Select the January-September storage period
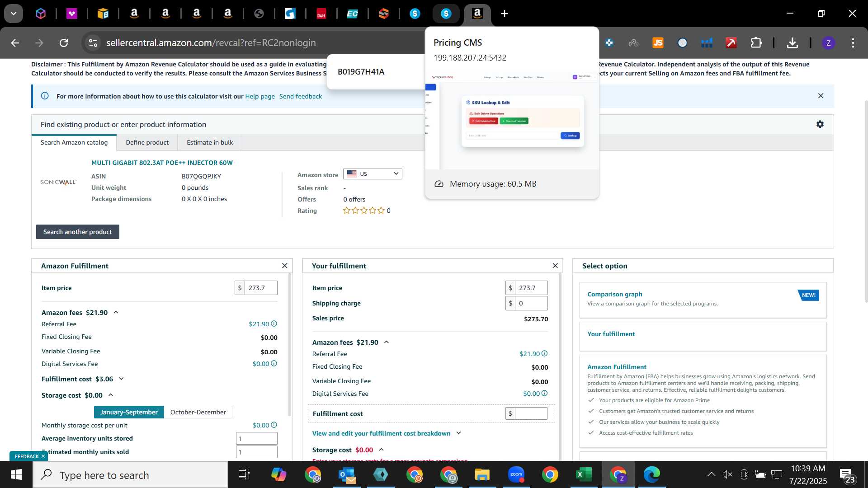This screenshot has width=868, height=488. point(129,412)
